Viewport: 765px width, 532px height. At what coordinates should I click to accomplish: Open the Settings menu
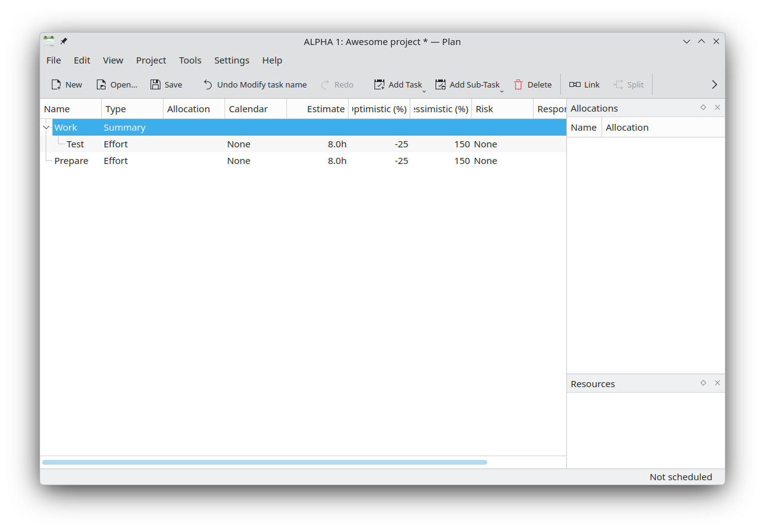231,60
